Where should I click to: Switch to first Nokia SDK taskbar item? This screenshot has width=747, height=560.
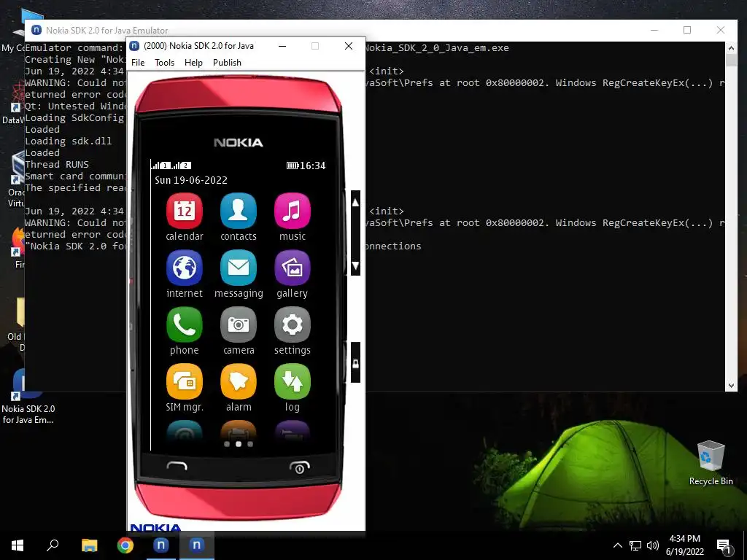[161, 545]
